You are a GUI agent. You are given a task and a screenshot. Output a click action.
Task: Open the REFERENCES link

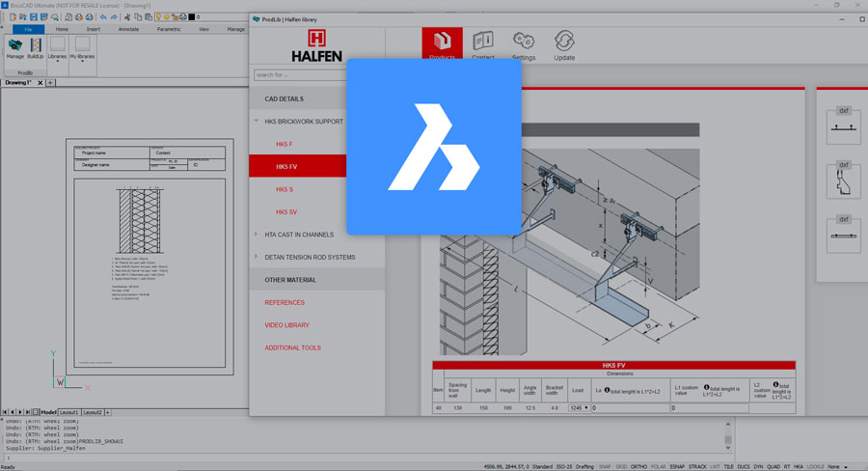coord(285,302)
